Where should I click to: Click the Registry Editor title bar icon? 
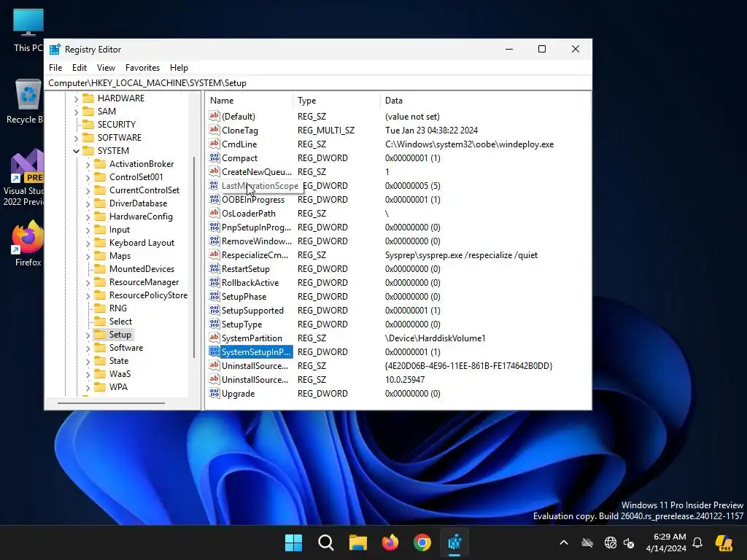coord(55,49)
